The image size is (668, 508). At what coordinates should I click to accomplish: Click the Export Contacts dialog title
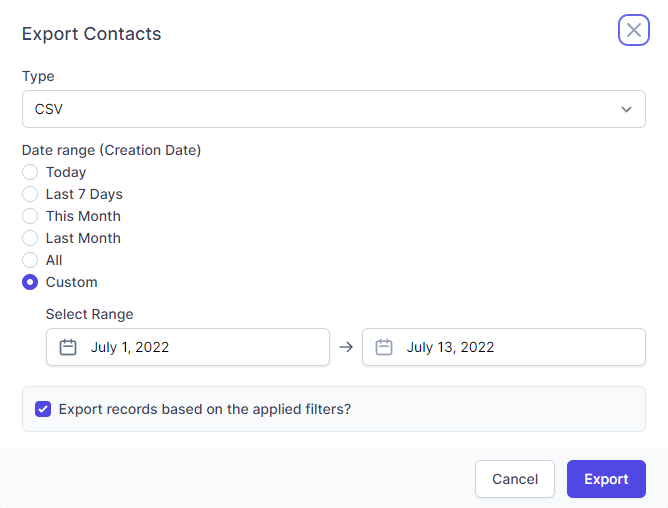(x=92, y=34)
